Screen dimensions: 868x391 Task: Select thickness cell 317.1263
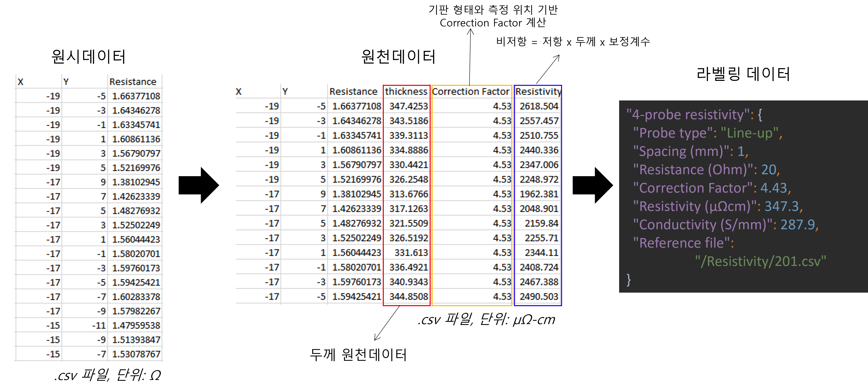(409, 208)
